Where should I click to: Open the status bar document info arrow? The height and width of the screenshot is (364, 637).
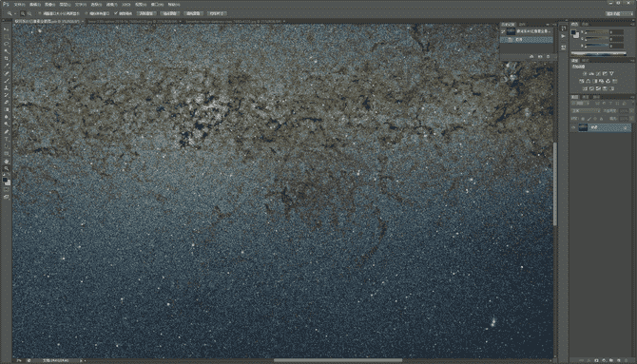[x=81, y=360]
